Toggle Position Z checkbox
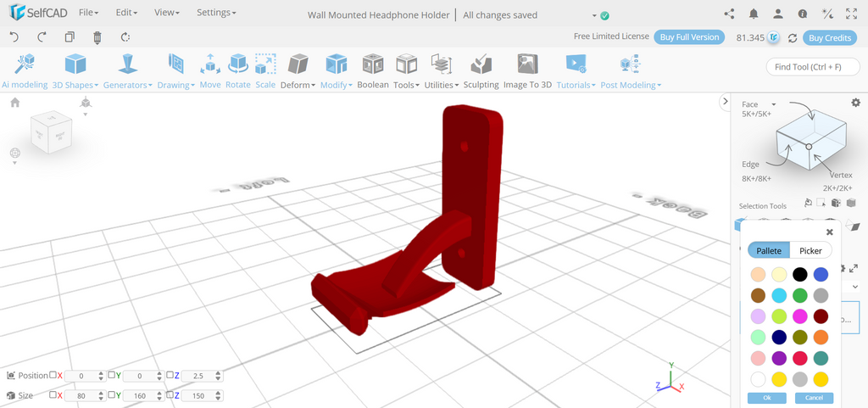This screenshot has height=408, width=868. point(170,375)
